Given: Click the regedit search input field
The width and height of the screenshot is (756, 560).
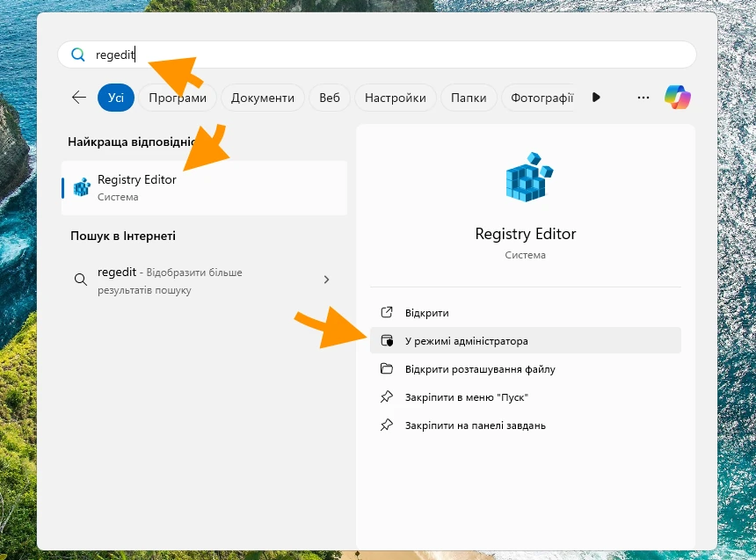Looking at the screenshot, I should point(377,55).
